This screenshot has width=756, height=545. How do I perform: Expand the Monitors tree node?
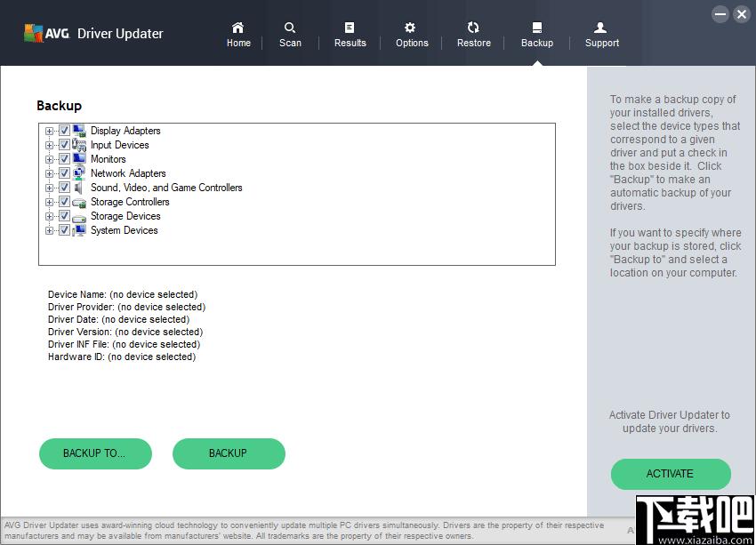(x=49, y=159)
